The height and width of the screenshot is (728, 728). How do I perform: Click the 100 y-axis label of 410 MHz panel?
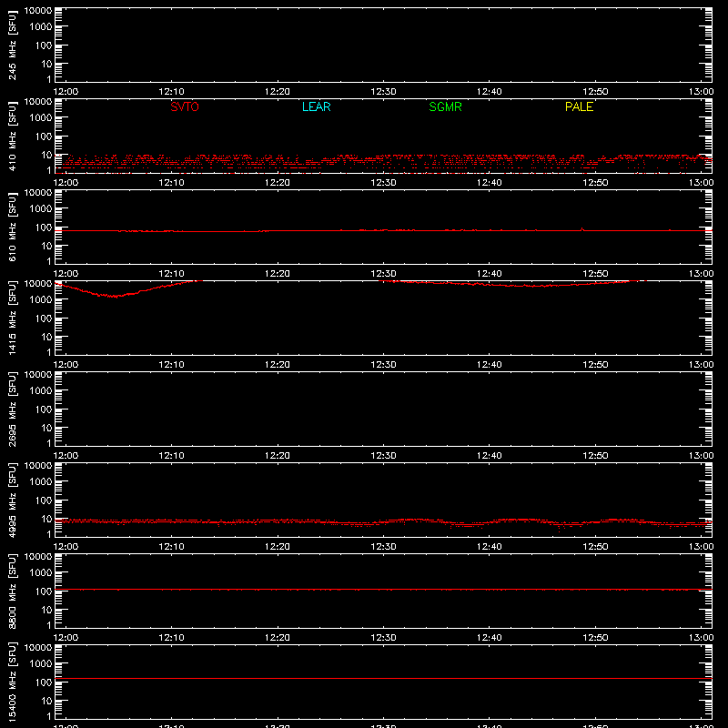tap(44, 136)
